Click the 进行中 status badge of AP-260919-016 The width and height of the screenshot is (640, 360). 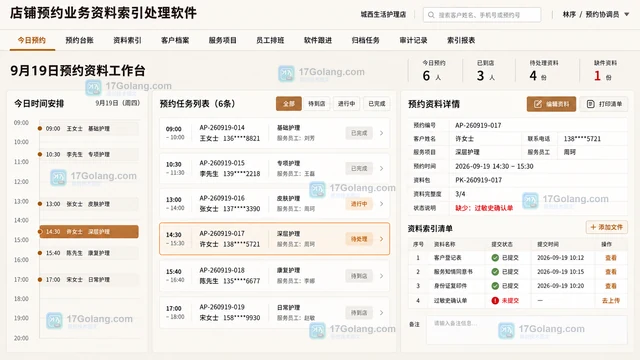[359, 204]
